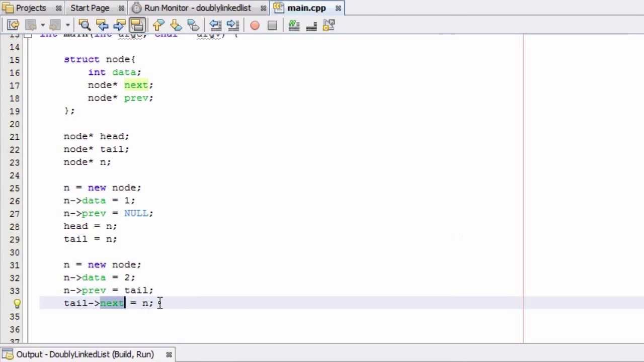Click "node* prev;" on line 18

click(x=121, y=98)
